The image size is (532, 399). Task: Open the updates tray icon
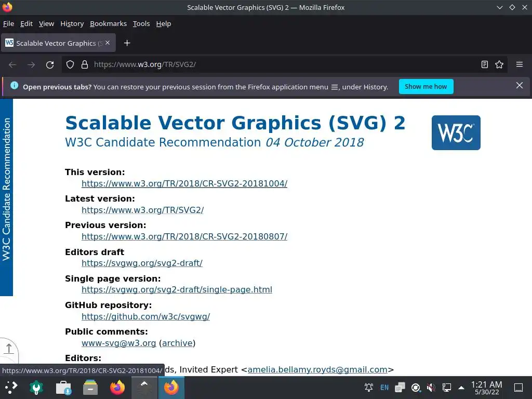[416, 387]
